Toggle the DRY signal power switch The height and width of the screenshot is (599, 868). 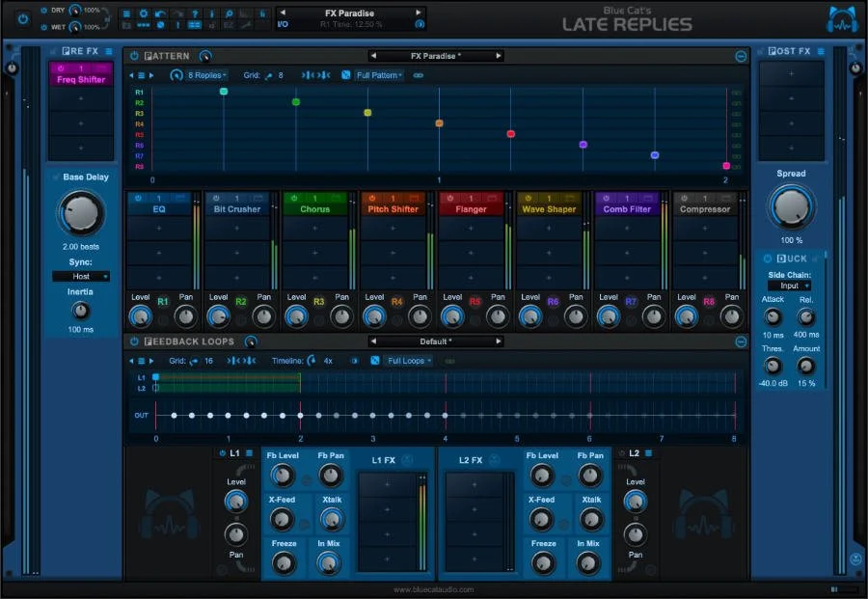point(43,11)
